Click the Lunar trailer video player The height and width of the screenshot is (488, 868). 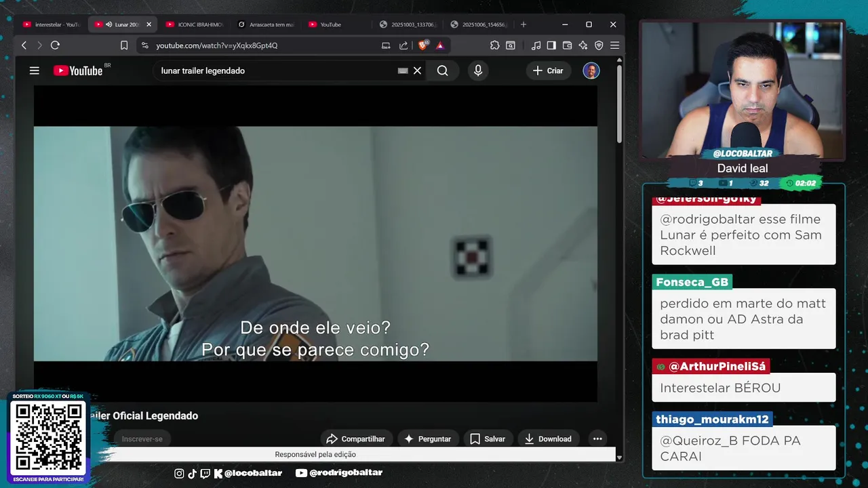tap(315, 244)
